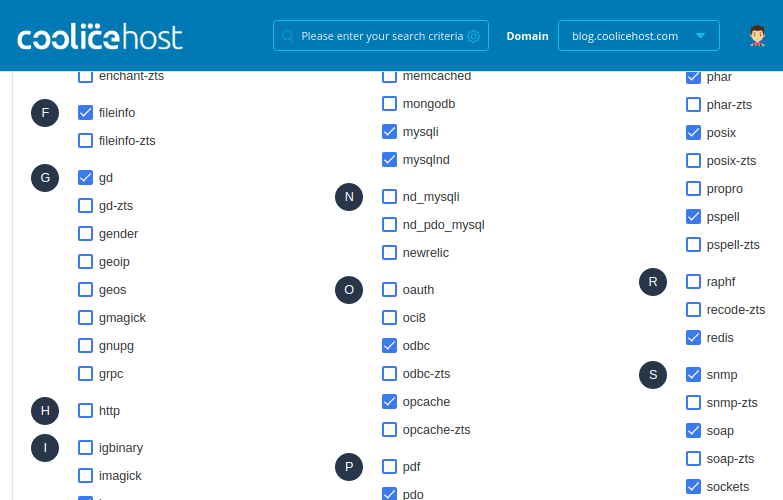Enable the newrelic extension
Screen dimensions: 783x500
[x=390, y=253]
